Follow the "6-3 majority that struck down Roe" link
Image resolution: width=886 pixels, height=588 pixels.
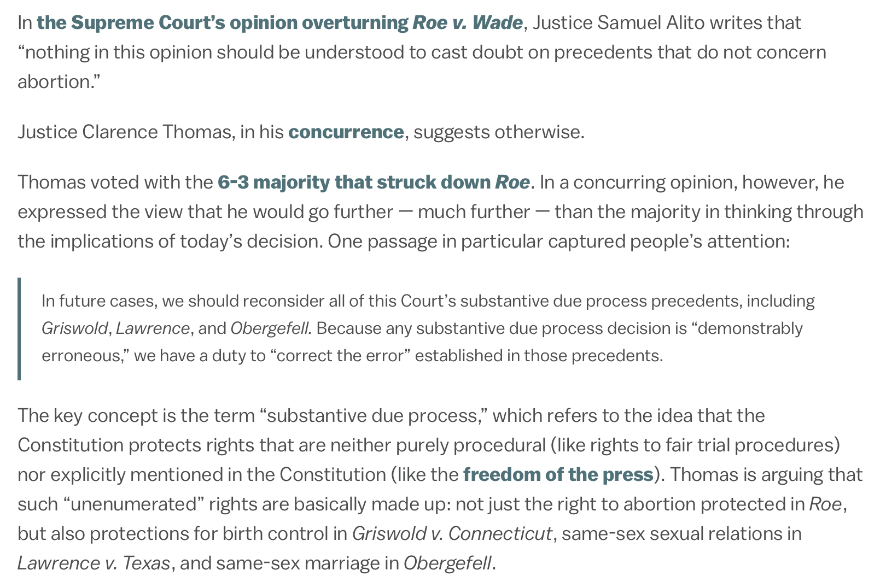coord(374,182)
